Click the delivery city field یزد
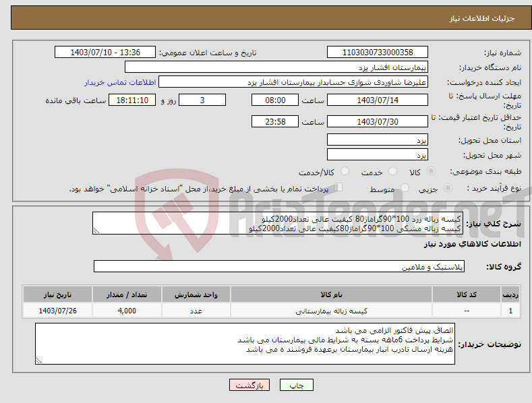The height and width of the screenshot is (403, 532). [378, 155]
